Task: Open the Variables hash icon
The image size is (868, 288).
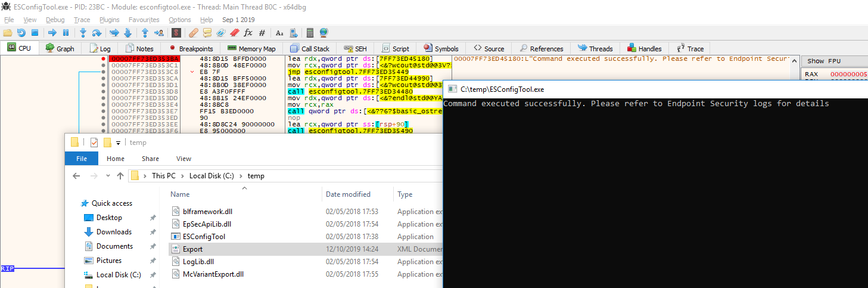Action: click(262, 33)
